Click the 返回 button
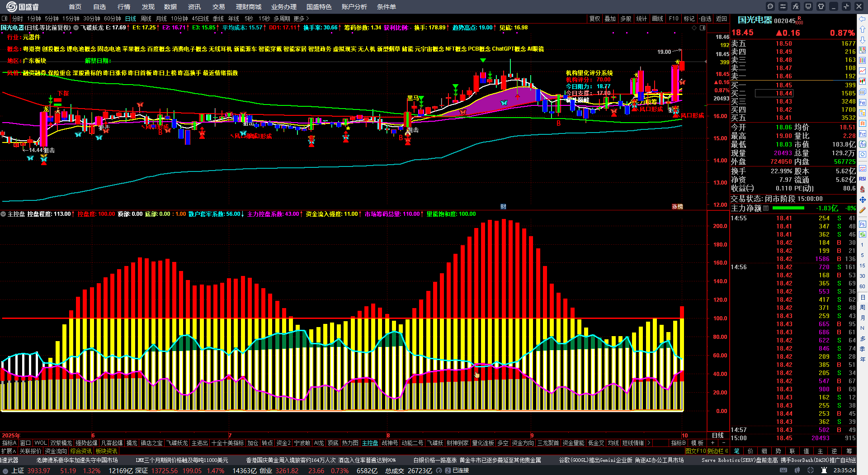The height and width of the screenshot is (475, 868). point(722,19)
